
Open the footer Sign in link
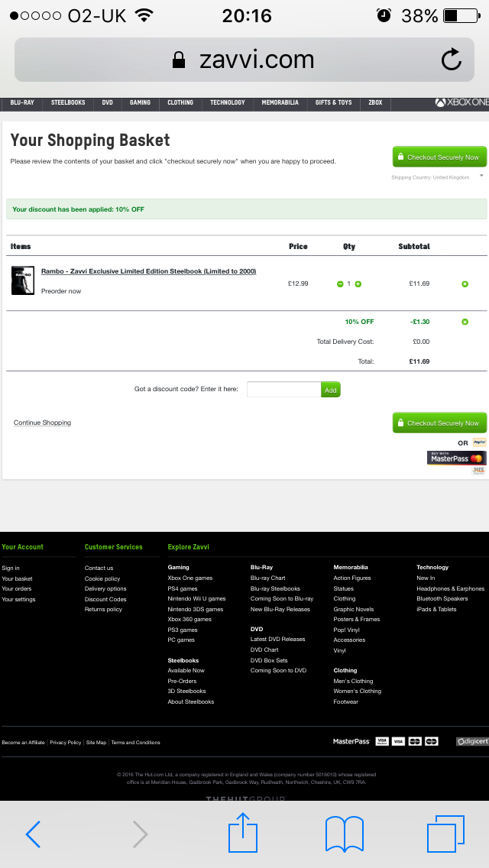11,568
